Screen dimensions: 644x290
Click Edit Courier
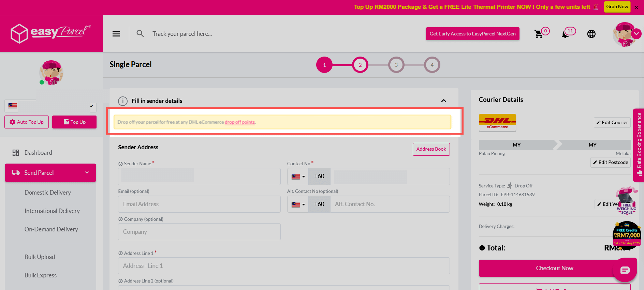pyautogui.click(x=612, y=122)
